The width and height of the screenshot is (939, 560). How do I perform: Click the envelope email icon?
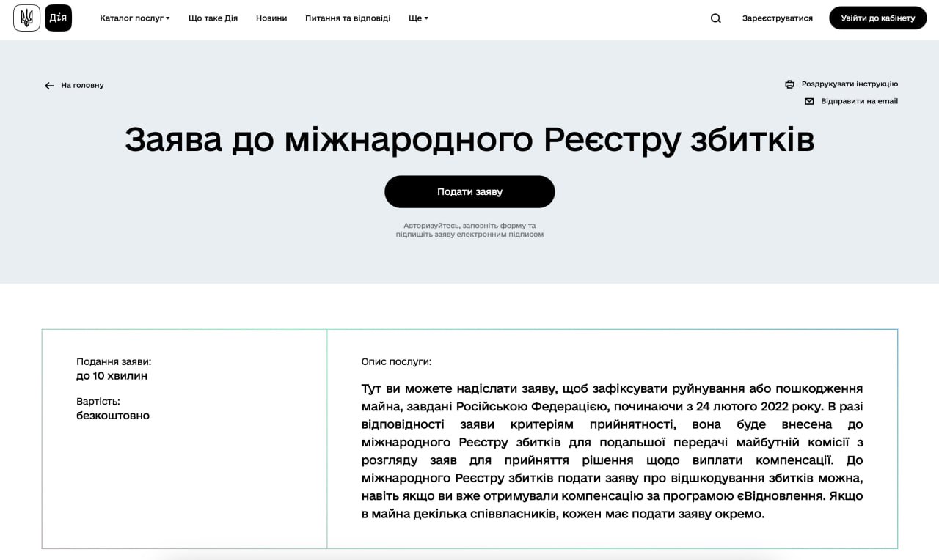pos(809,101)
